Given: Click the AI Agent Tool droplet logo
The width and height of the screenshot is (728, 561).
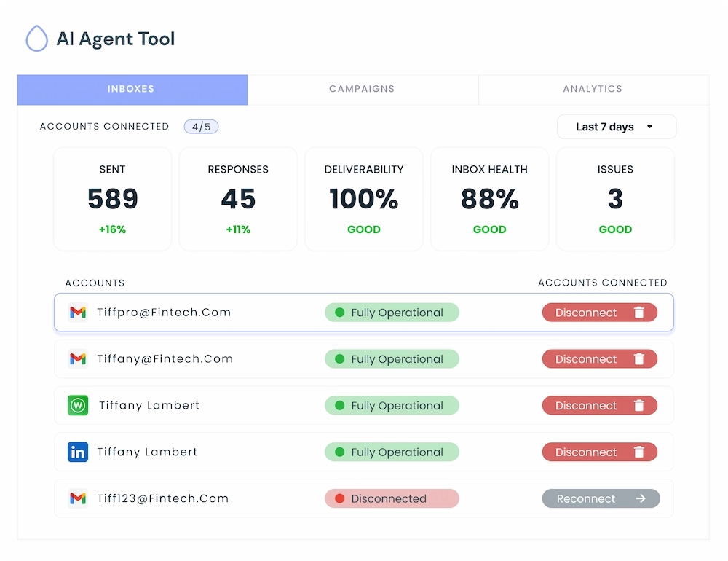Looking at the screenshot, I should coord(36,38).
